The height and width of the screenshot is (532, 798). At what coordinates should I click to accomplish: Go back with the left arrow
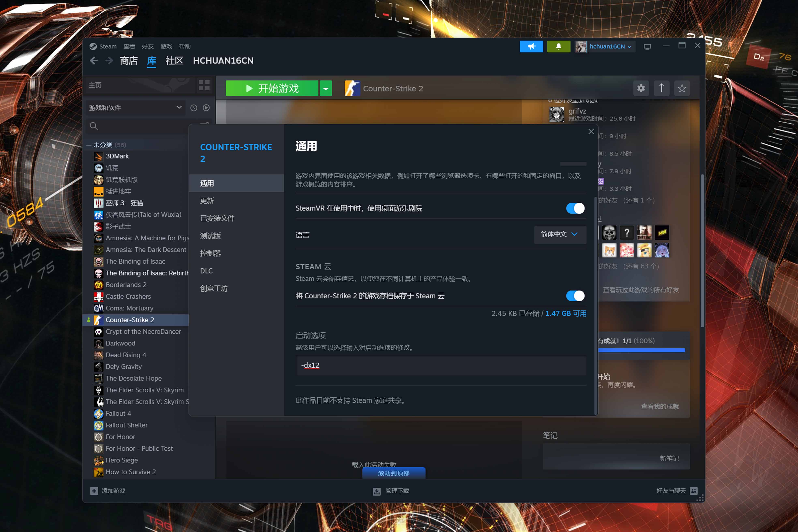tap(94, 61)
